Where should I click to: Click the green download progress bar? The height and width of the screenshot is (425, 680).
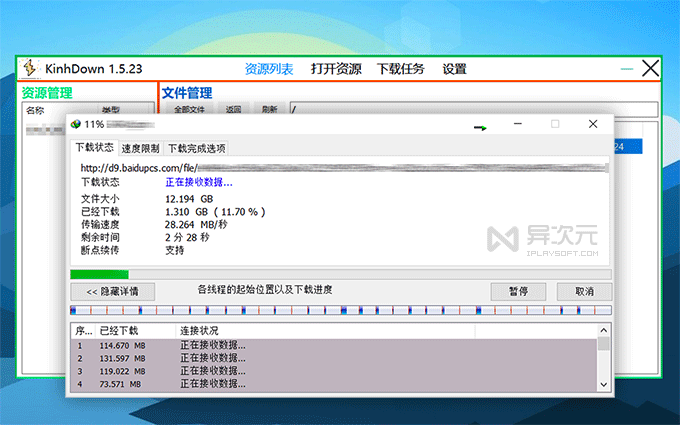[x=341, y=274]
